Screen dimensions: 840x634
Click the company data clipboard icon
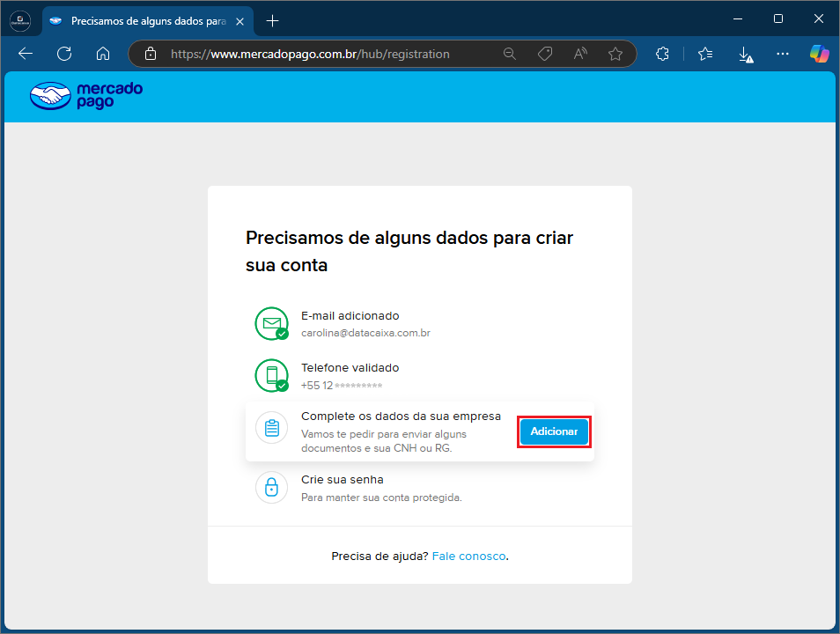[271, 428]
